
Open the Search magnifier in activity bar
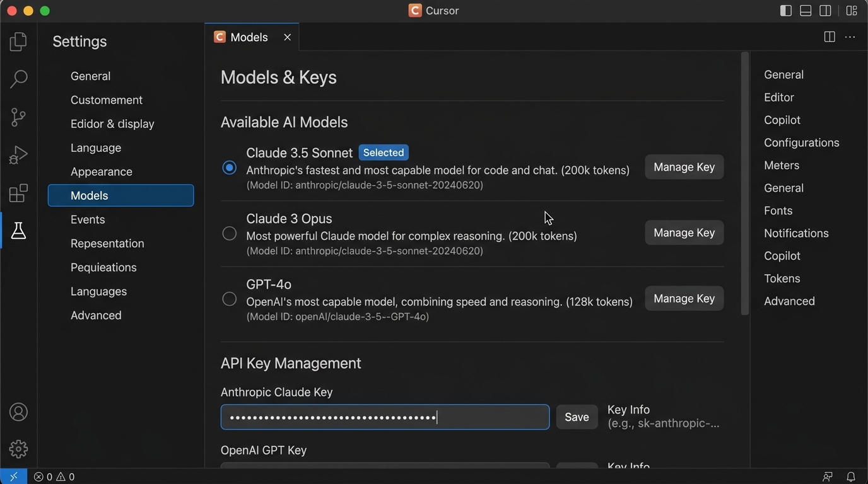[x=18, y=79]
